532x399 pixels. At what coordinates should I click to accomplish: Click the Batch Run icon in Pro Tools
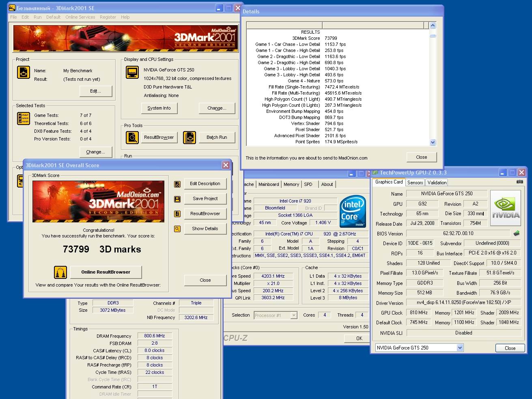coord(190,138)
